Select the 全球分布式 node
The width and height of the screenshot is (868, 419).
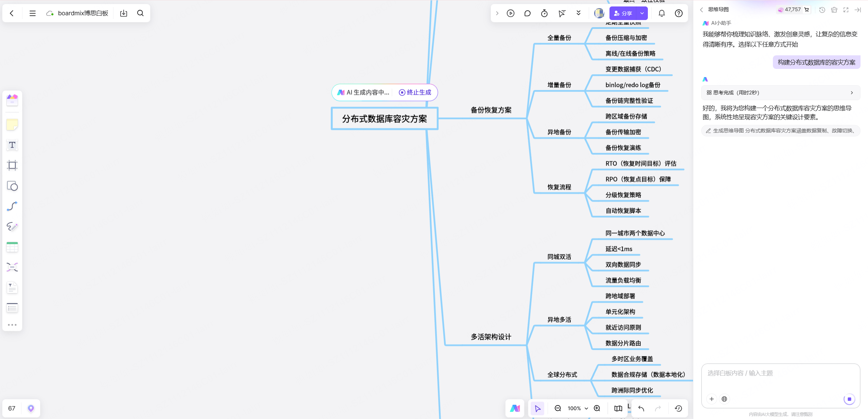click(x=562, y=375)
